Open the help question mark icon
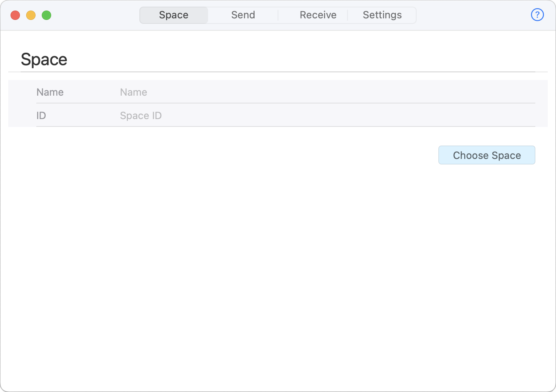 [x=537, y=15]
